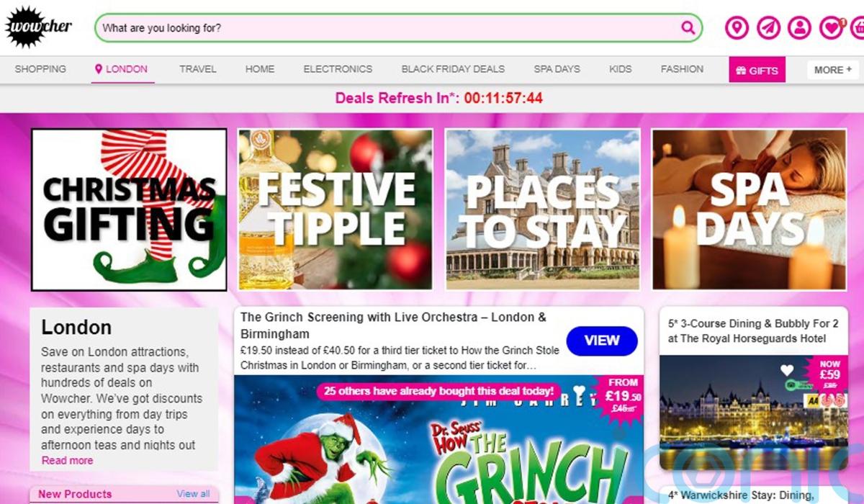Viewport: 864px width, 504px height.
Task: Open the Black Friday Deals menu
Action: (453, 69)
